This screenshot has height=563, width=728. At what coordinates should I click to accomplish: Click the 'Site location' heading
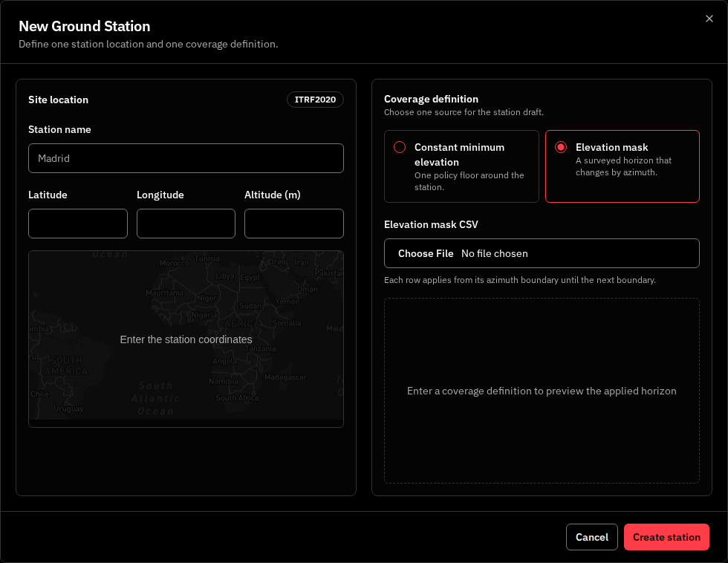[58, 100]
